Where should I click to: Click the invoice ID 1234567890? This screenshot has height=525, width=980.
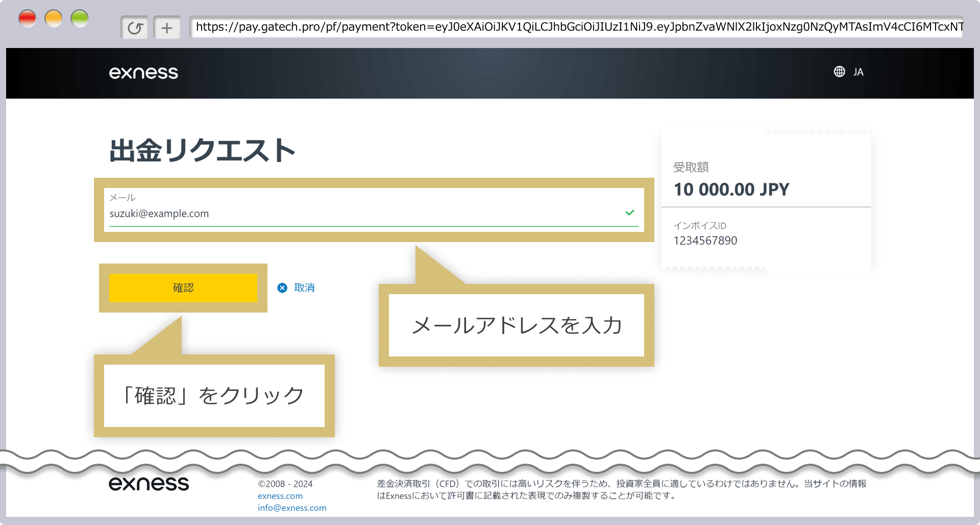(x=705, y=241)
